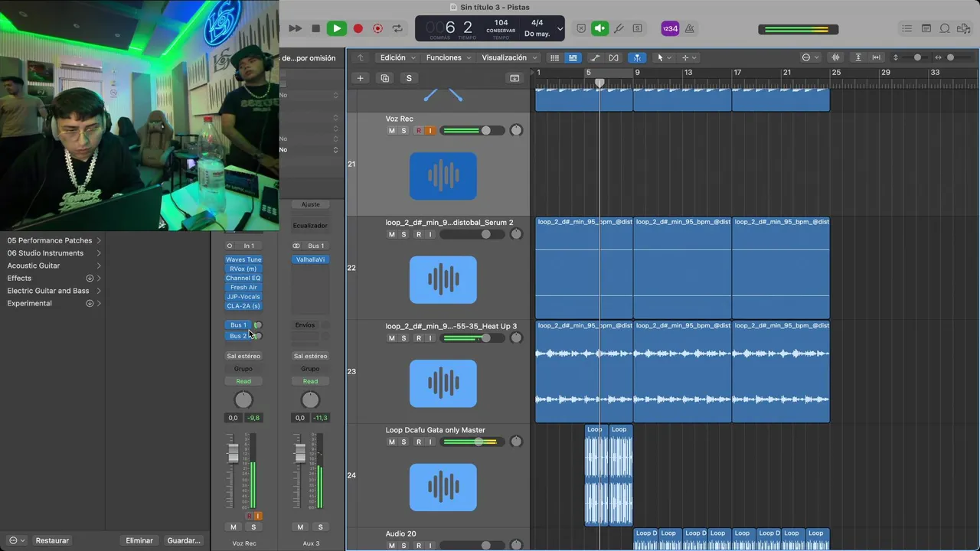Click the Play button in transport
Image resolution: width=980 pixels, height=551 pixels.
tap(336, 28)
